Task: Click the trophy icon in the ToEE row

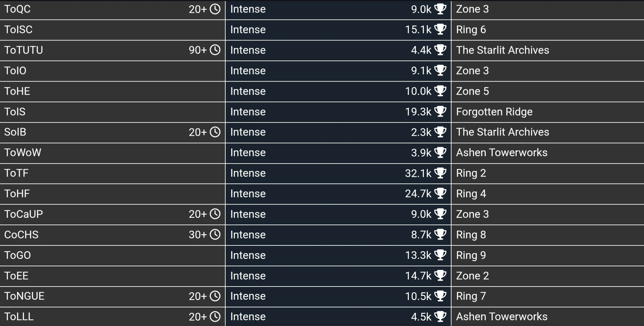Action: (440, 276)
